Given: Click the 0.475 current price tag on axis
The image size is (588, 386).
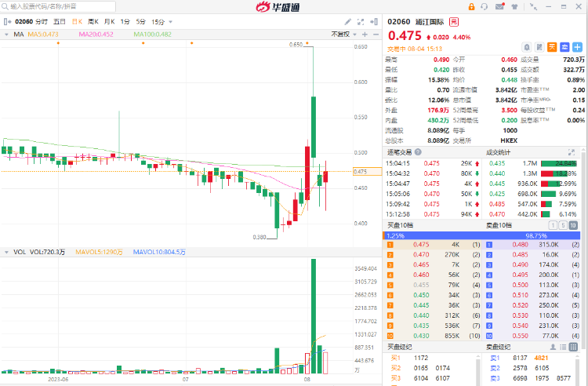Looking at the screenshot, I should coord(367,172).
